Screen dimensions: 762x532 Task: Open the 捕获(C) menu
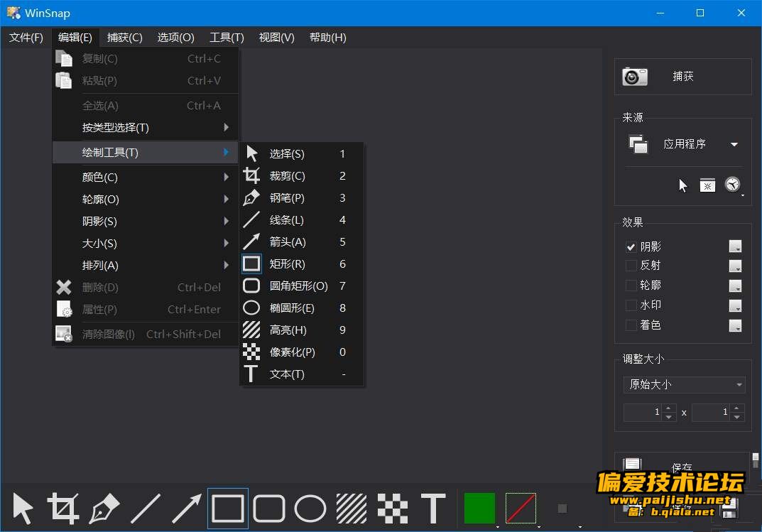click(124, 38)
